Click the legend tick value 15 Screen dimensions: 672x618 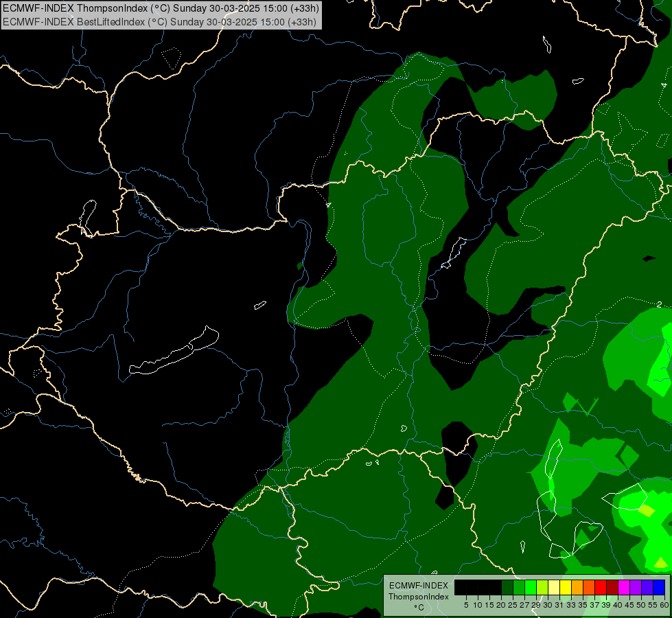(x=489, y=605)
